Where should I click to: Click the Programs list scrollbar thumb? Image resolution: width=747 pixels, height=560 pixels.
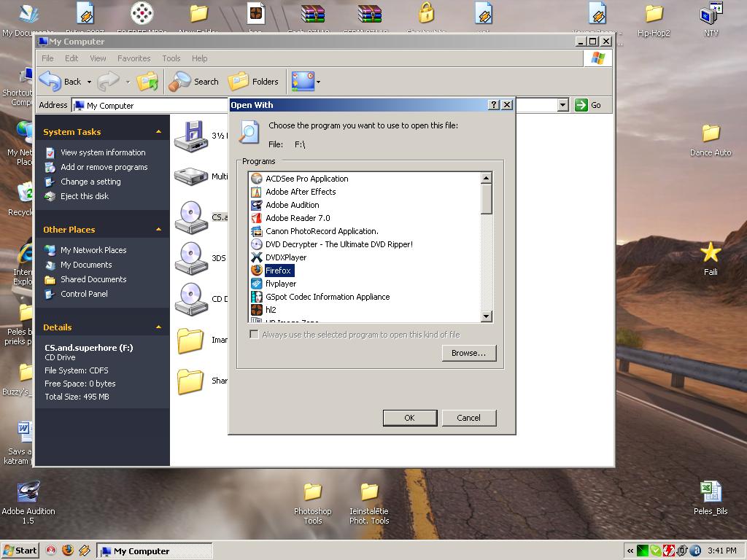[x=486, y=199]
